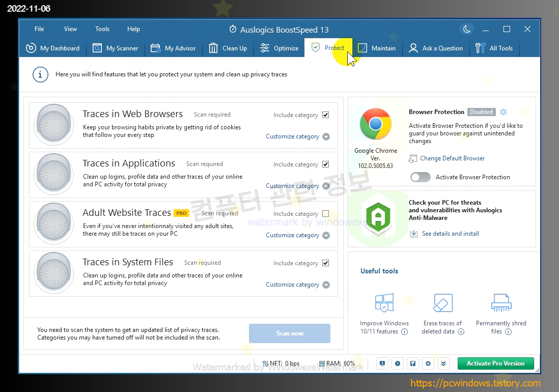Click the RAM: 60% indicator
Screen dimensions: 559x392
(x=337, y=363)
